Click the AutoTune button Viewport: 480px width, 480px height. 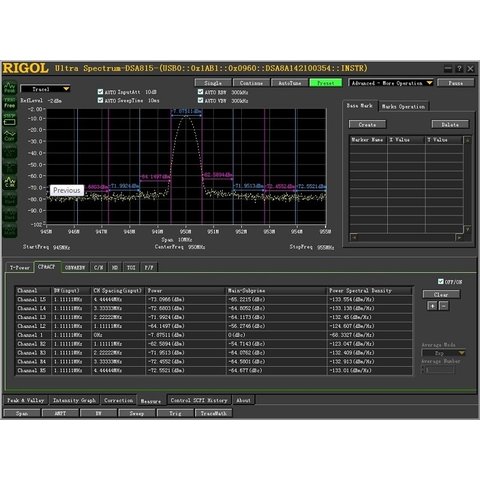pos(289,83)
